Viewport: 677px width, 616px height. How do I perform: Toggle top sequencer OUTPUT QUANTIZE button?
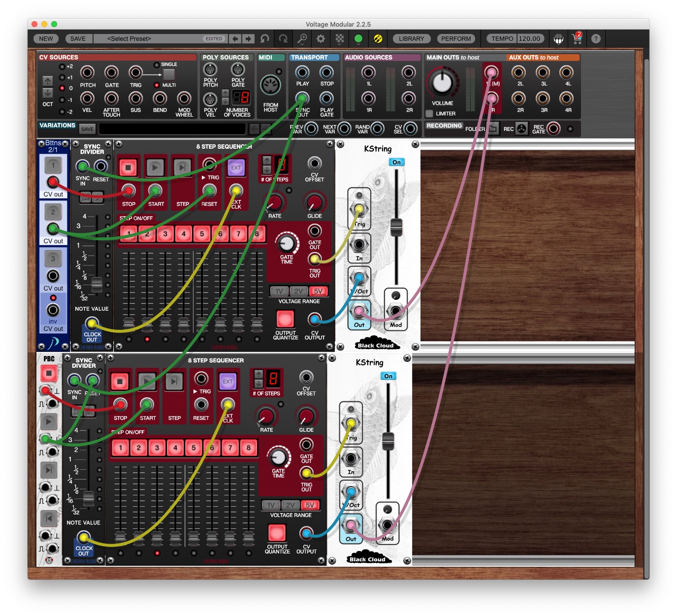pos(285,319)
